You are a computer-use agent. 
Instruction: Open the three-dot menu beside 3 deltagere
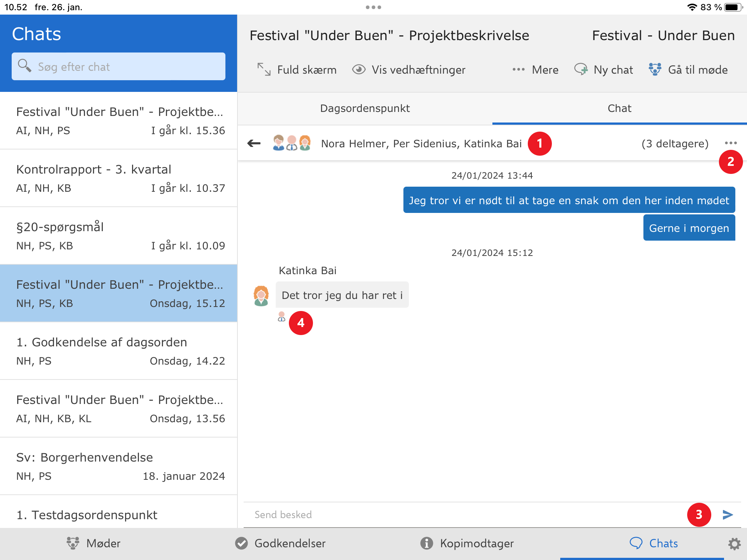tap(731, 143)
